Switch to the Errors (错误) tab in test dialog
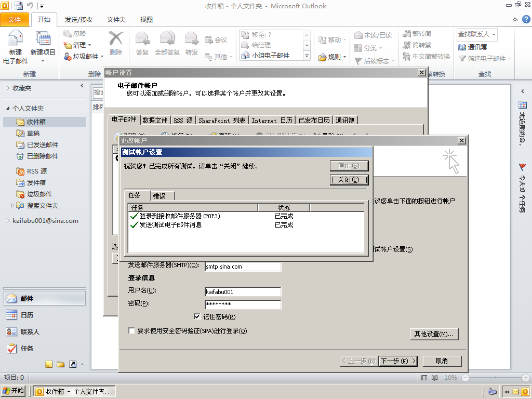The width and height of the screenshot is (532, 399). (x=163, y=196)
